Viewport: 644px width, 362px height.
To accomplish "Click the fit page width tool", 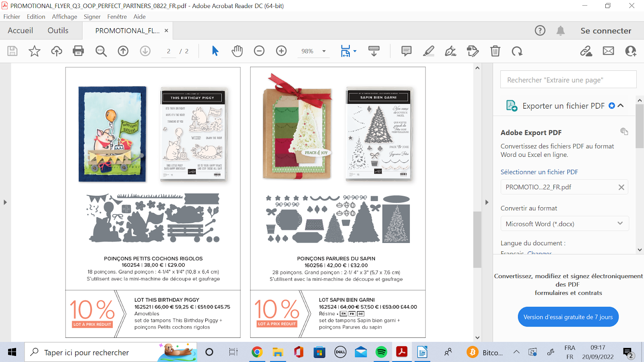I will (x=345, y=51).
